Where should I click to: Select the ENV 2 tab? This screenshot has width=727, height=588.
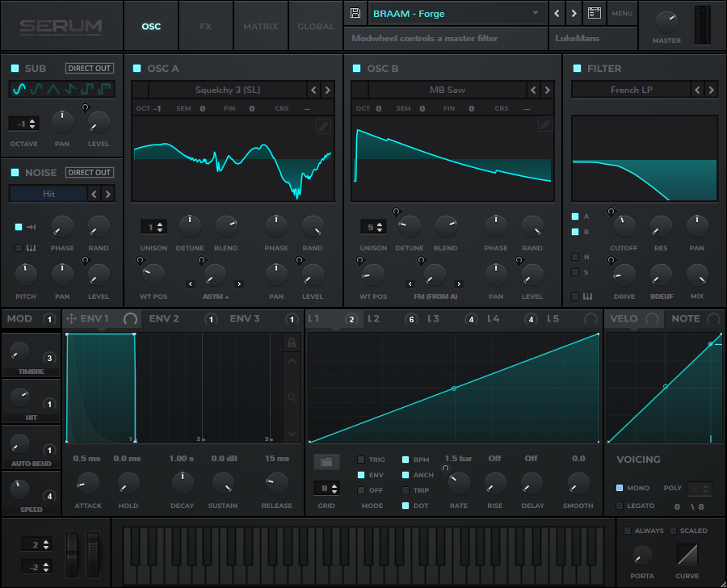tap(164, 318)
